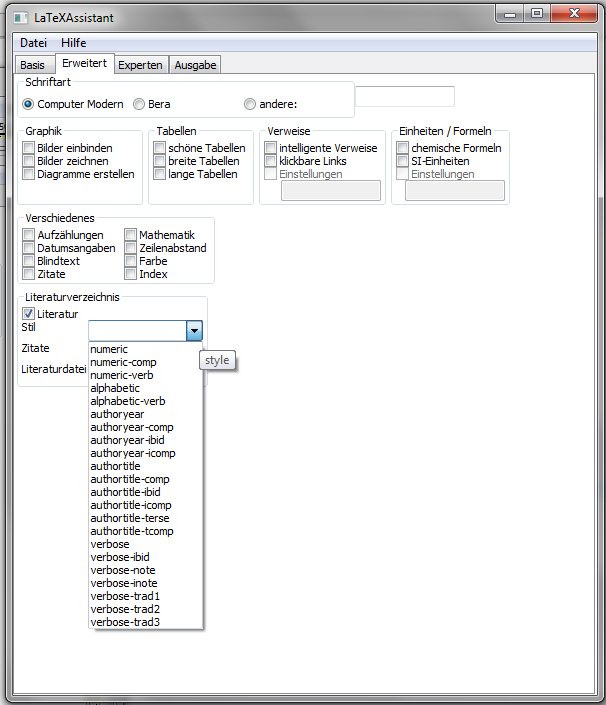This screenshot has width=606, height=705.
Task: Click the Stil combo box text area
Action: pyautogui.click(x=138, y=331)
